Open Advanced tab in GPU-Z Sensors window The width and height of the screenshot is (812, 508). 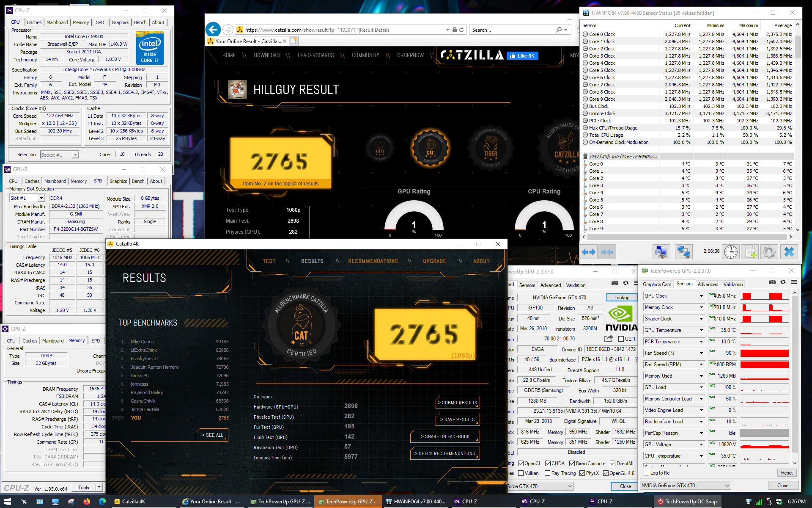tap(708, 284)
